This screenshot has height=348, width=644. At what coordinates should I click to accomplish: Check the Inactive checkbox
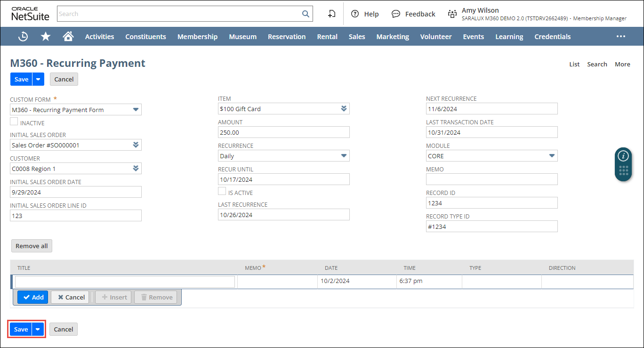[14, 122]
